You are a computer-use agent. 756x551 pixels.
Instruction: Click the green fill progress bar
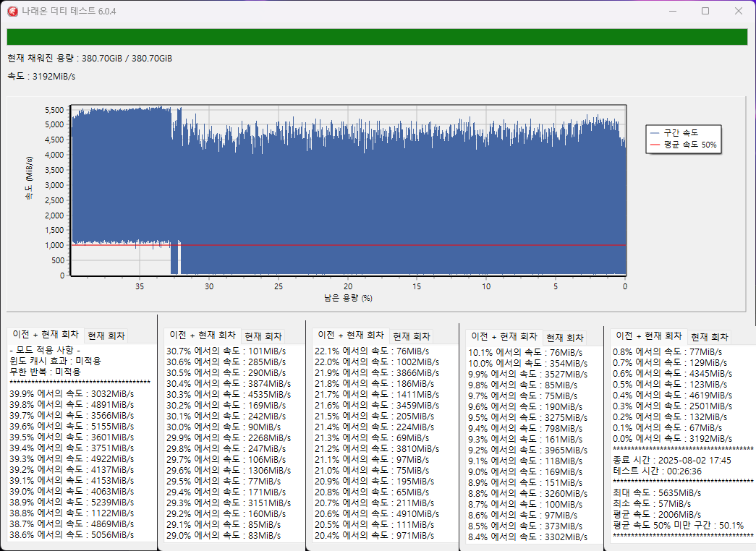(377, 37)
